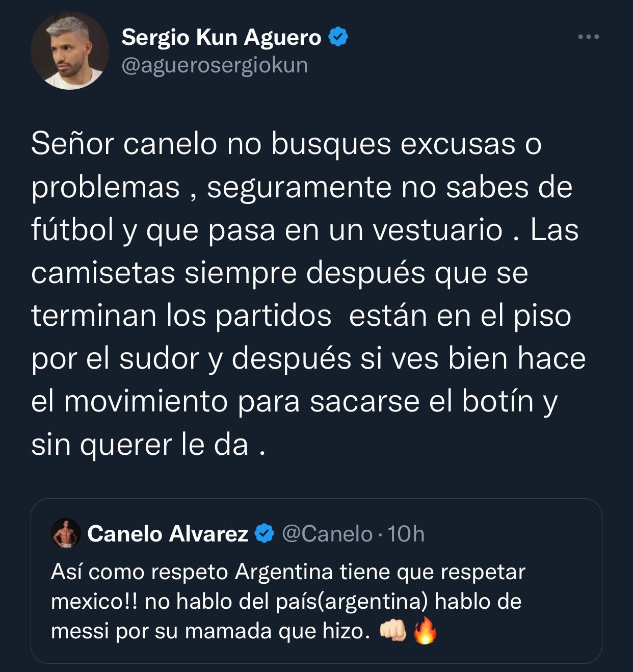
Task: Open the three-dot More options menu
Action: point(589,37)
